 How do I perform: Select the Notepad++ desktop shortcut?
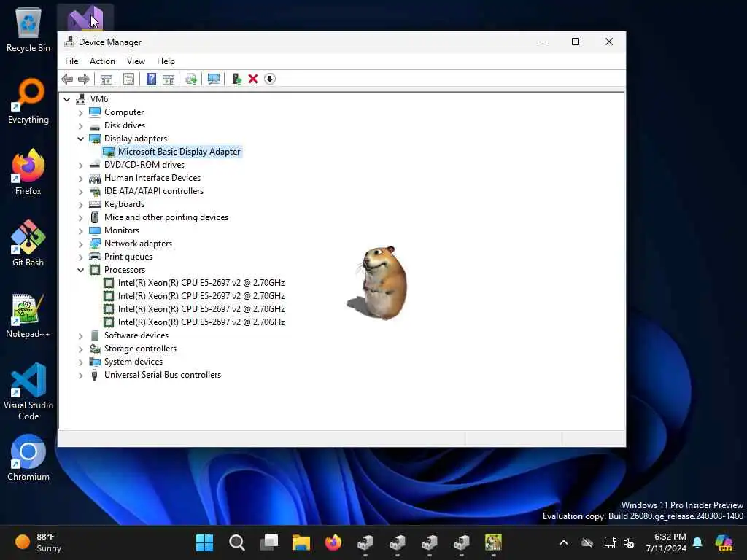click(x=28, y=315)
